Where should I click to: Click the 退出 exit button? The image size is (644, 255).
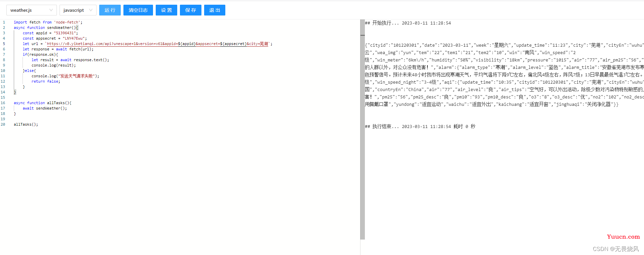click(215, 10)
